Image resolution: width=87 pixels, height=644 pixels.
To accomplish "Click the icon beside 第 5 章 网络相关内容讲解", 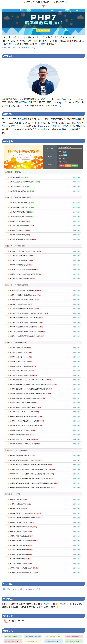I will pos(6,342).
